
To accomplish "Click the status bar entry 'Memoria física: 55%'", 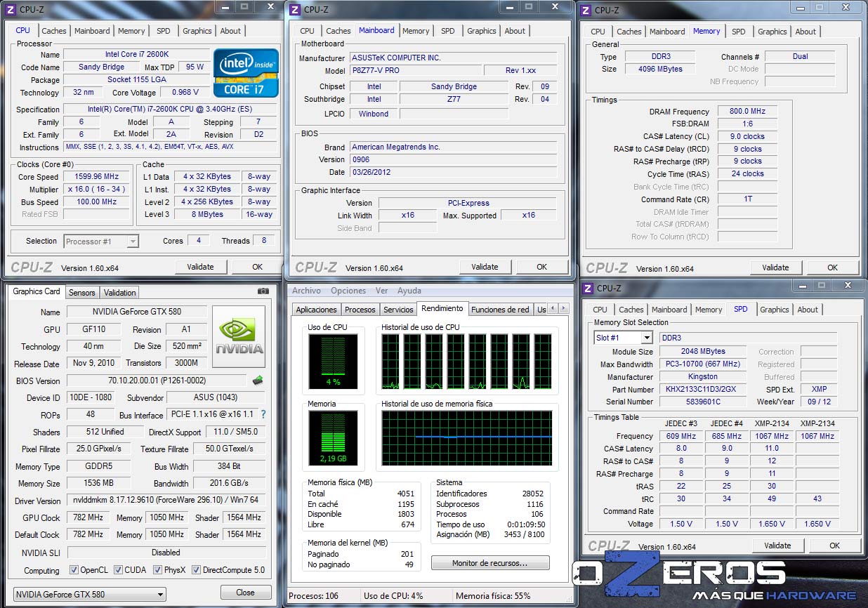I will 493,596.
